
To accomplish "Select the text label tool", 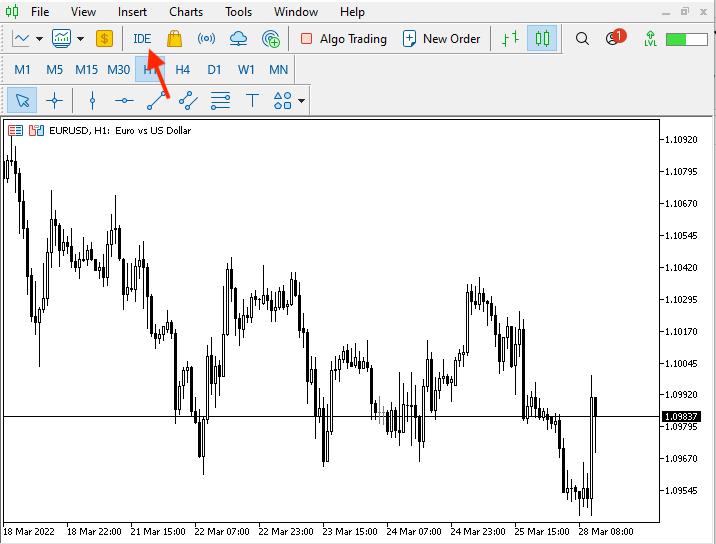I will point(252,100).
